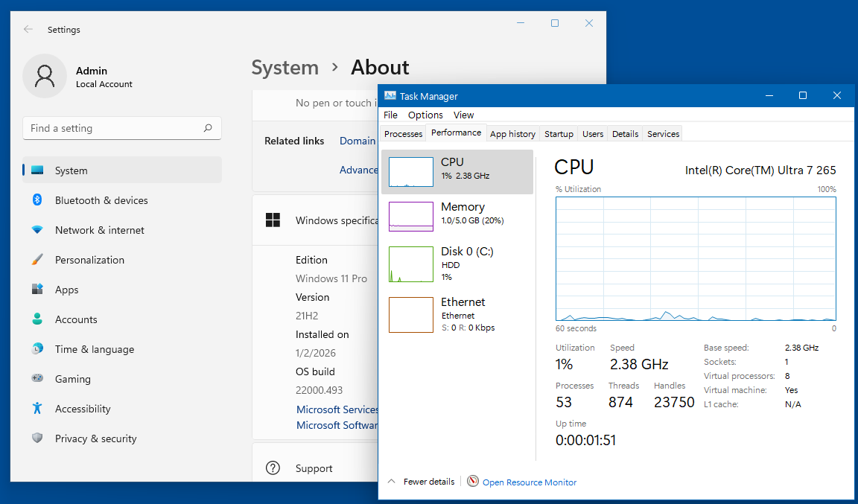Click the Accessibility figure icon
The height and width of the screenshot is (504, 858).
(x=37, y=409)
